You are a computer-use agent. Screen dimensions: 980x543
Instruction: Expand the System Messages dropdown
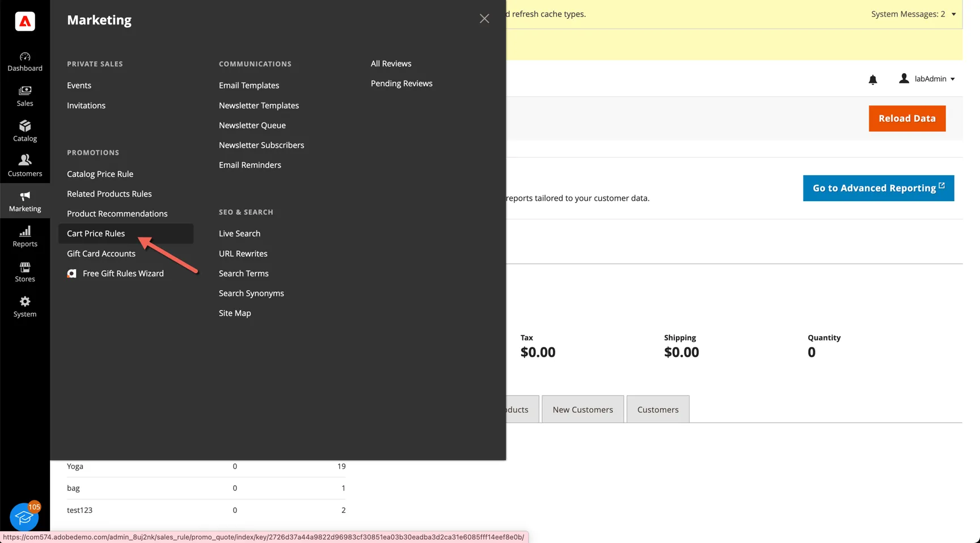913,14
